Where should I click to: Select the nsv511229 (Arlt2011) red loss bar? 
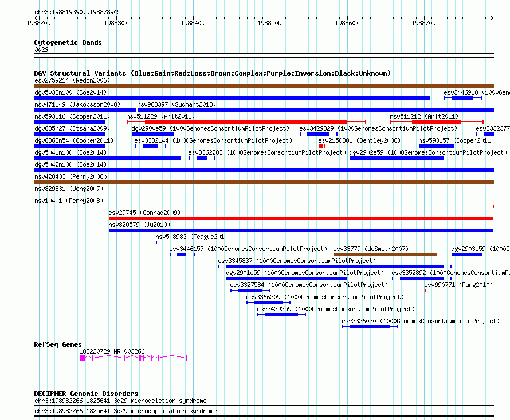tap(246, 122)
